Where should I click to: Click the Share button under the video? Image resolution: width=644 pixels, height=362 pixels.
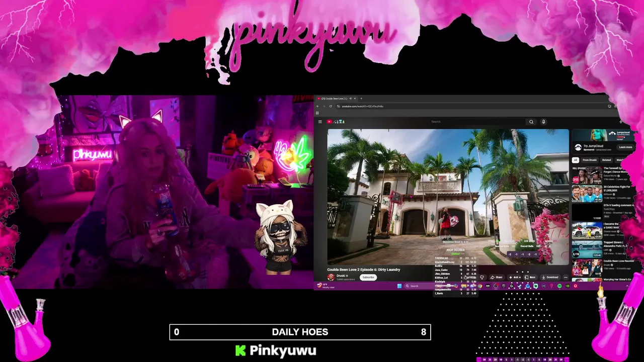click(x=496, y=277)
